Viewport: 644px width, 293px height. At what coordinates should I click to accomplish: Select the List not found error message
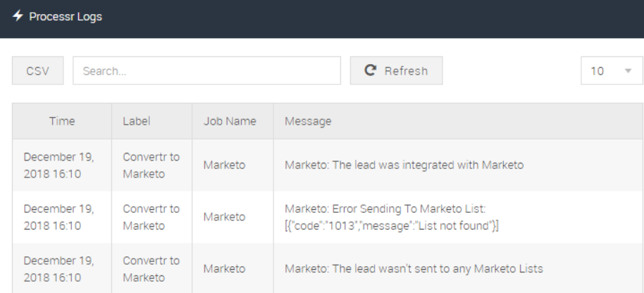tap(392, 217)
